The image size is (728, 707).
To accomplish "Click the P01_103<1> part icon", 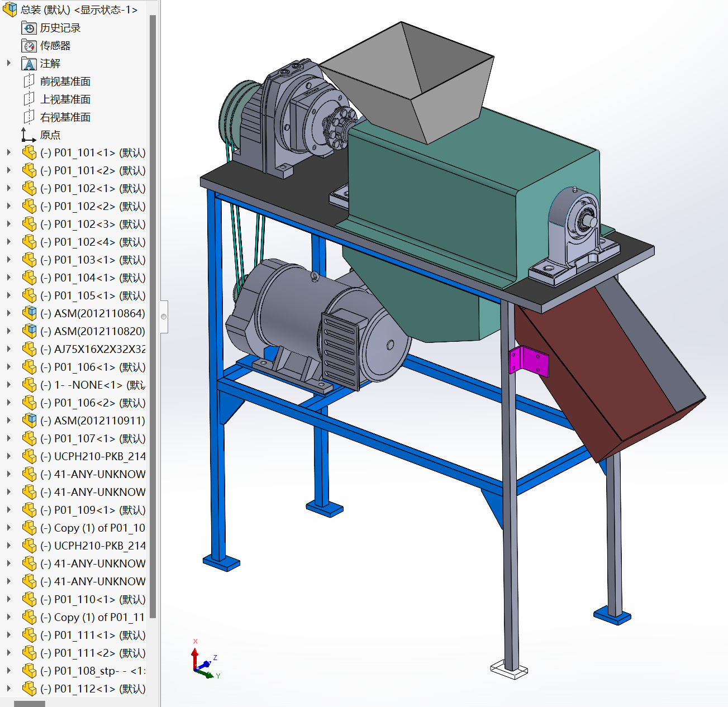I will [x=29, y=260].
